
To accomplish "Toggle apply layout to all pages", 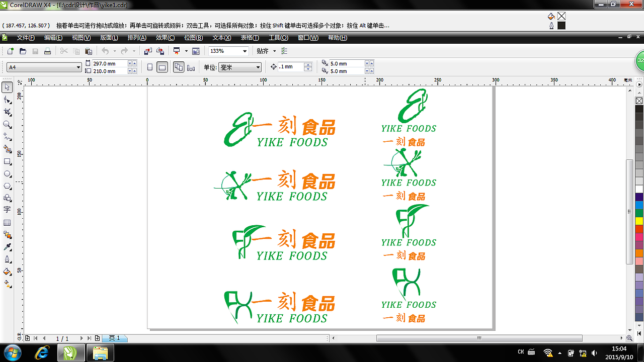I will (x=179, y=67).
